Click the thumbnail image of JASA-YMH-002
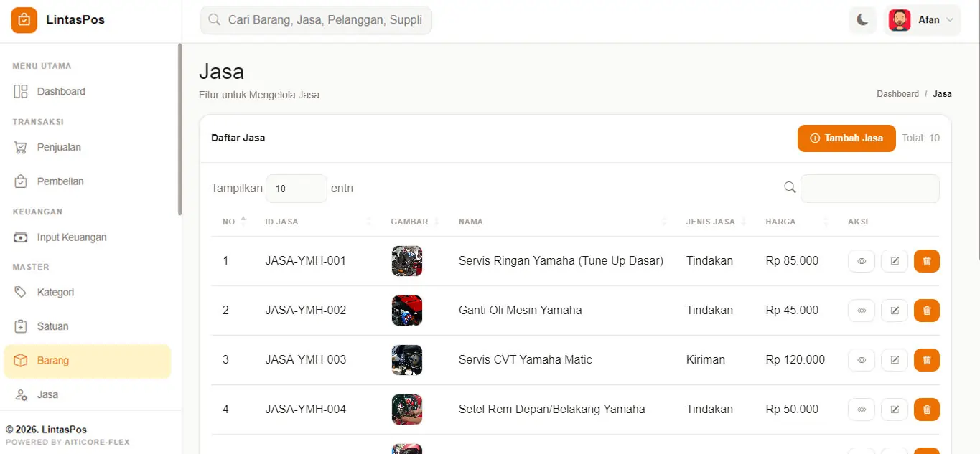Image resolution: width=980 pixels, height=454 pixels. point(406,311)
